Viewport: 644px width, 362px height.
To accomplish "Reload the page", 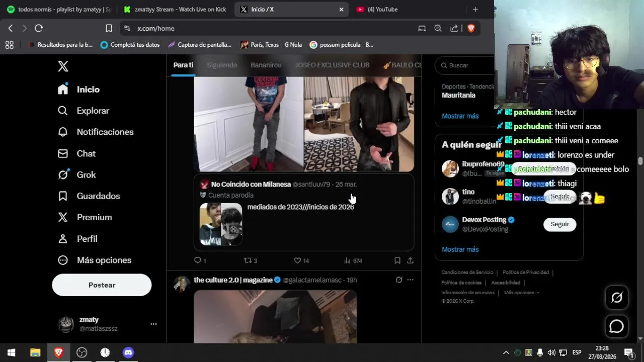I will (x=39, y=28).
